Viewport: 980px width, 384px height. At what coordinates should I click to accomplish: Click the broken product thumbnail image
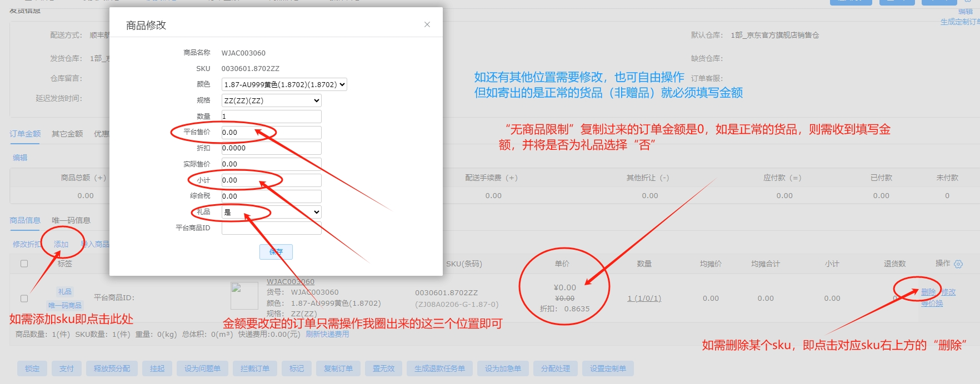pos(244,295)
